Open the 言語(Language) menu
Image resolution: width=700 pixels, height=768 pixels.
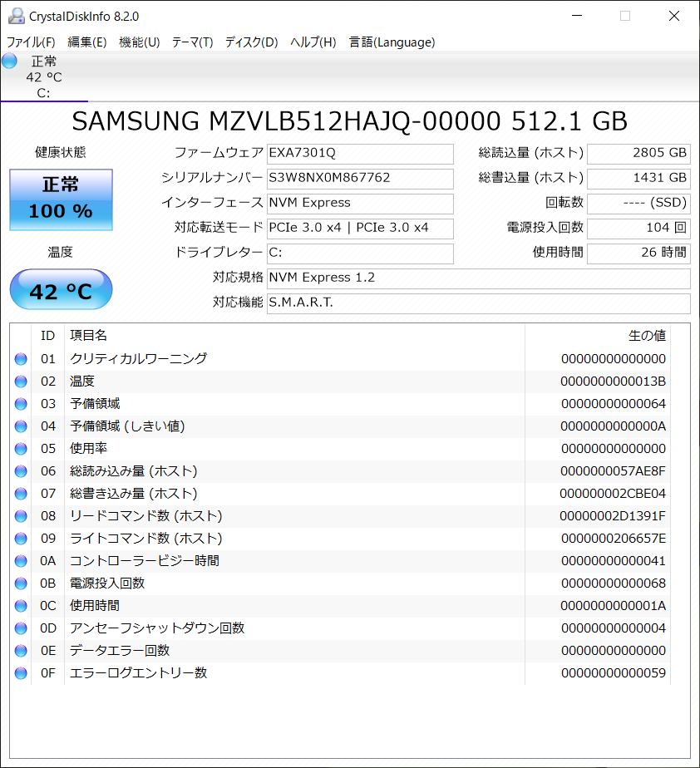point(392,42)
